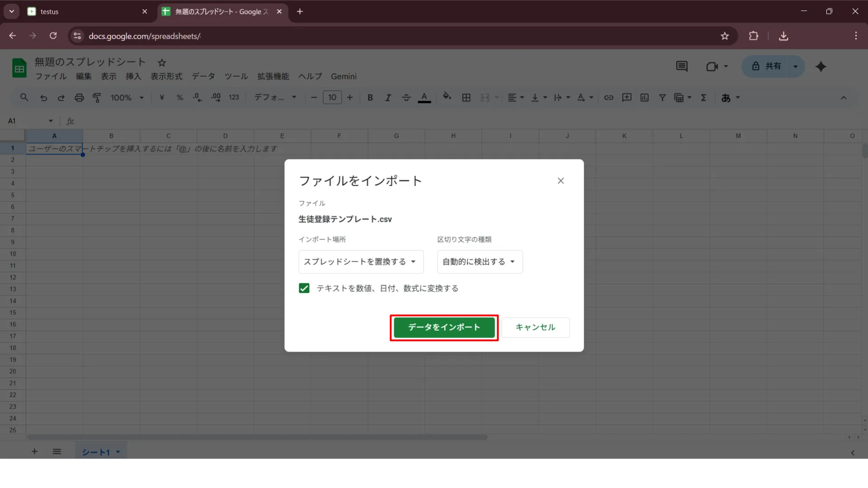Click the font size field
The width and height of the screenshot is (868, 488).
click(332, 98)
